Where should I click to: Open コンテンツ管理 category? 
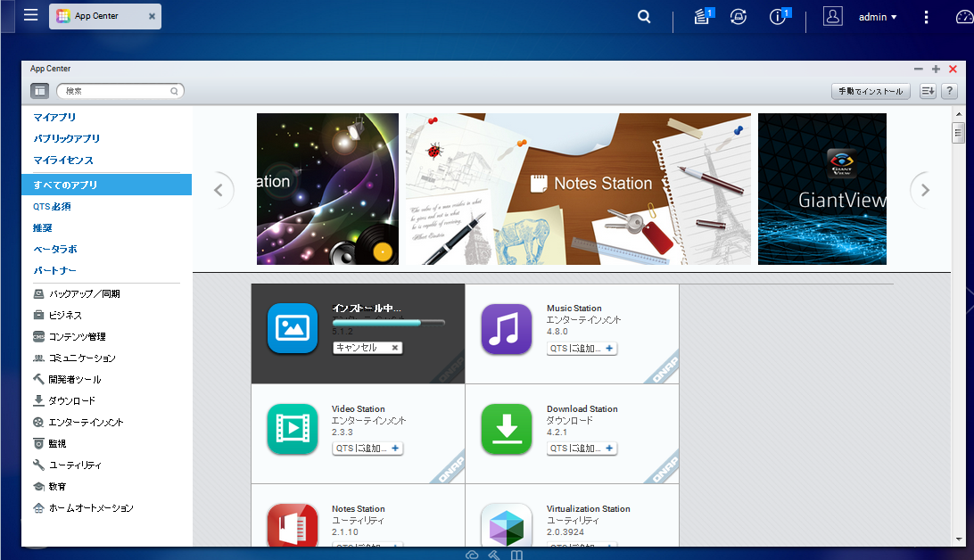(x=70, y=336)
